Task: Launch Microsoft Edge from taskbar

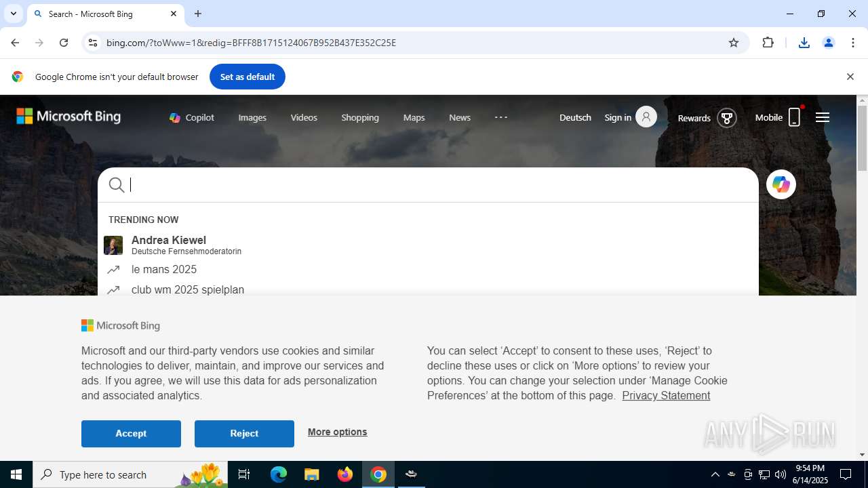Action: (x=279, y=474)
